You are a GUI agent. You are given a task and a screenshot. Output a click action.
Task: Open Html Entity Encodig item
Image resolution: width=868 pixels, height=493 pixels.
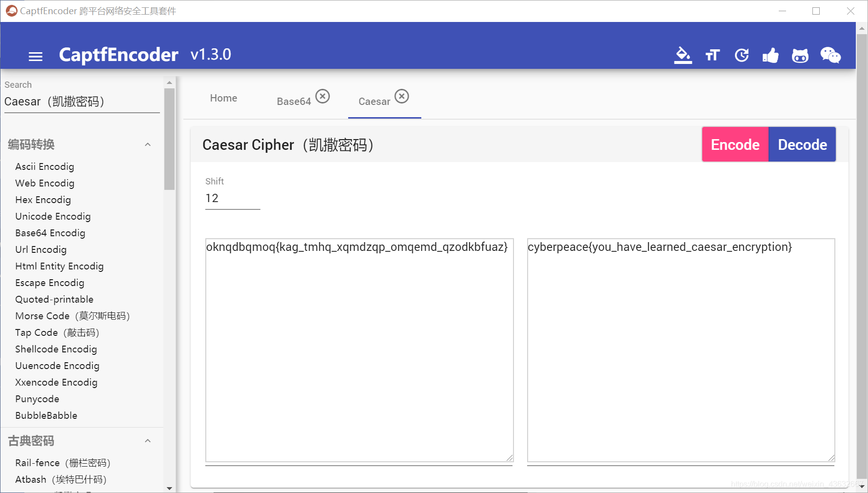[59, 266]
